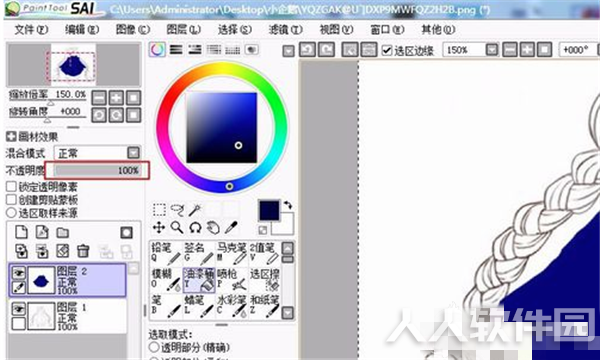
Task: Click the redo button in top toolbar
Action: (326, 50)
